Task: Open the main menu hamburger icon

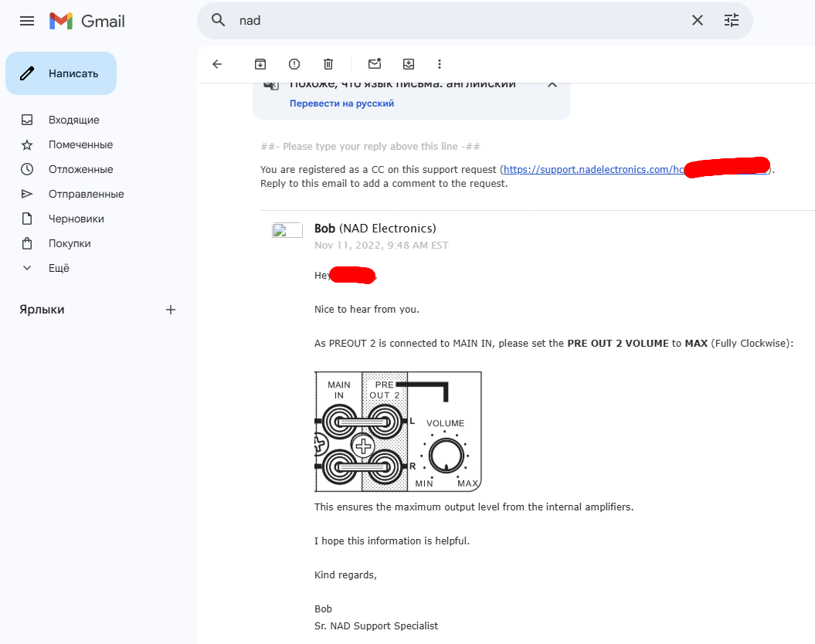Action: (x=27, y=21)
